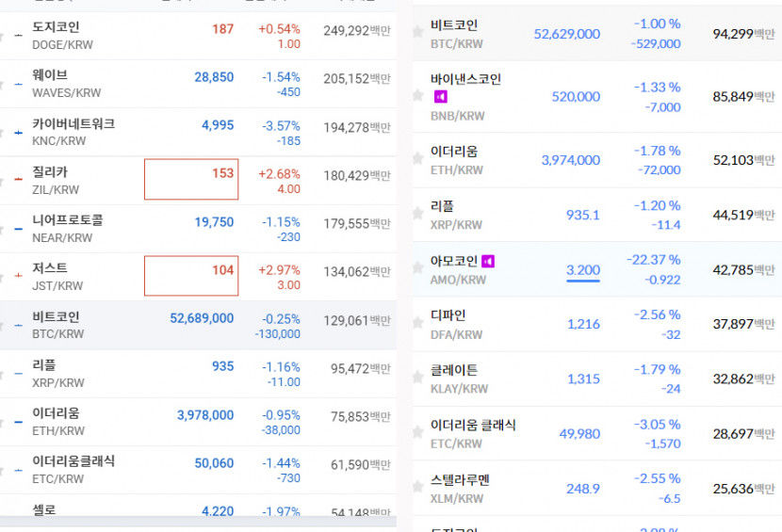782x532 pixels.
Task: Click the purple notice icon under 바이낸스코인
Action: tap(441, 97)
